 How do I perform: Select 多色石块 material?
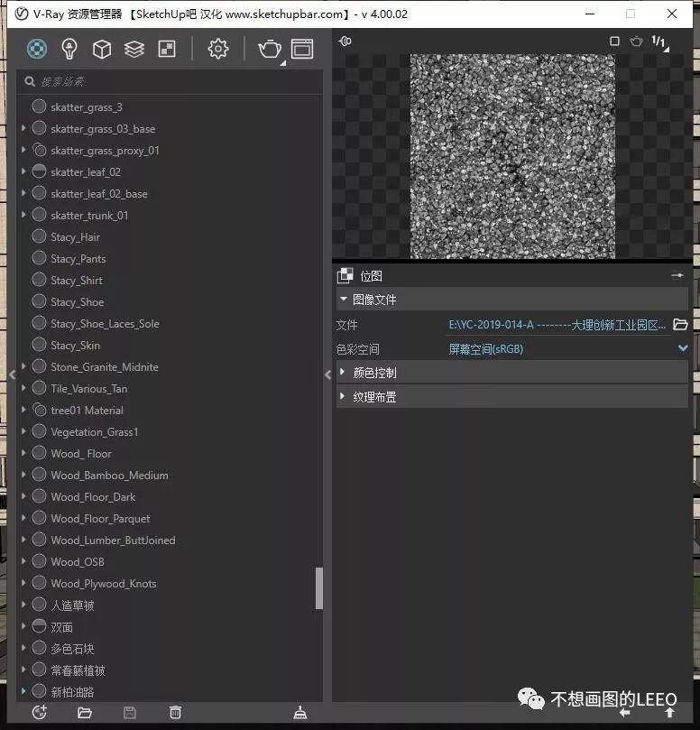[x=72, y=649]
